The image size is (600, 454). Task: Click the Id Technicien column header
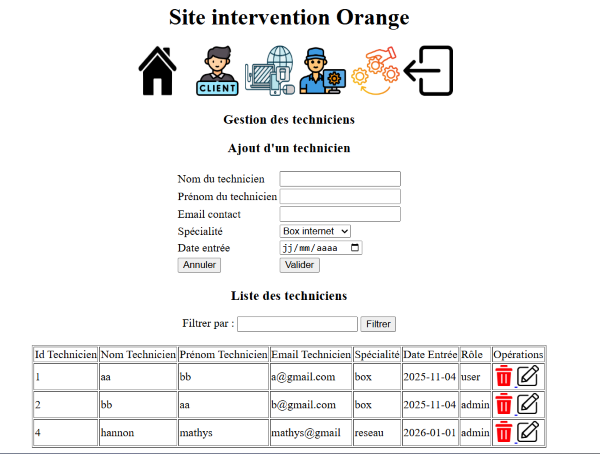[x=66, y=354]
